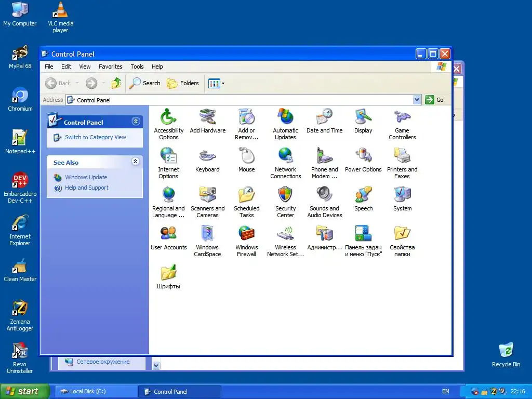The width and height of the screenshot is (532, 399).
Task: Open the Help menu
Action: click(x=157, y=66)
